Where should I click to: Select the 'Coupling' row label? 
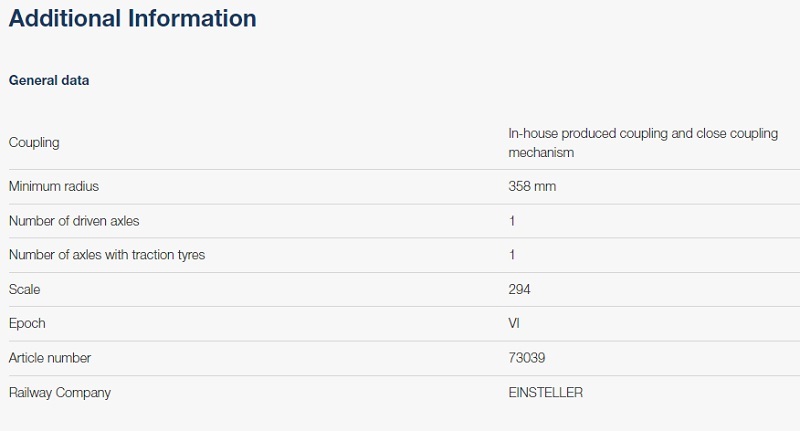[34, 143]
